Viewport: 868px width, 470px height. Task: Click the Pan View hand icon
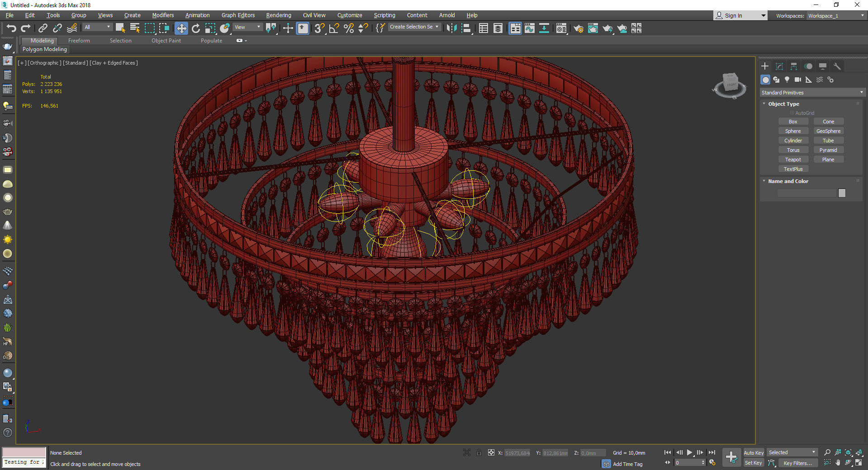pyautogui.click(x=838, y=462)
